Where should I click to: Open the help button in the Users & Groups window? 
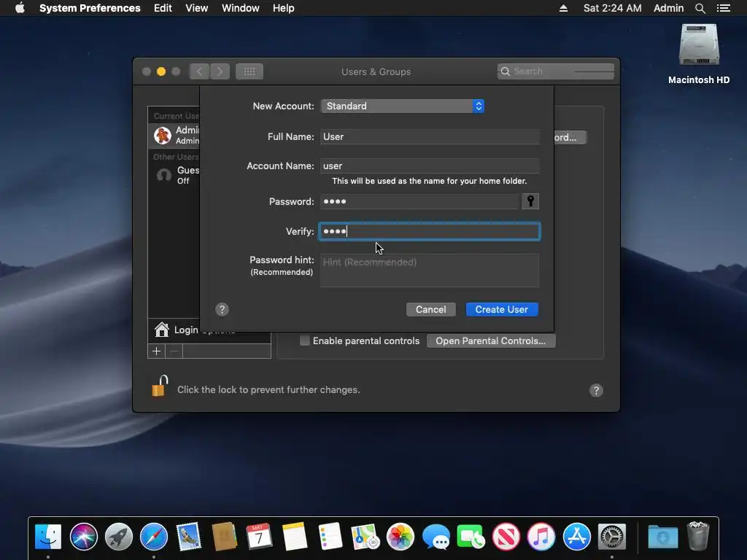[596, 391]
